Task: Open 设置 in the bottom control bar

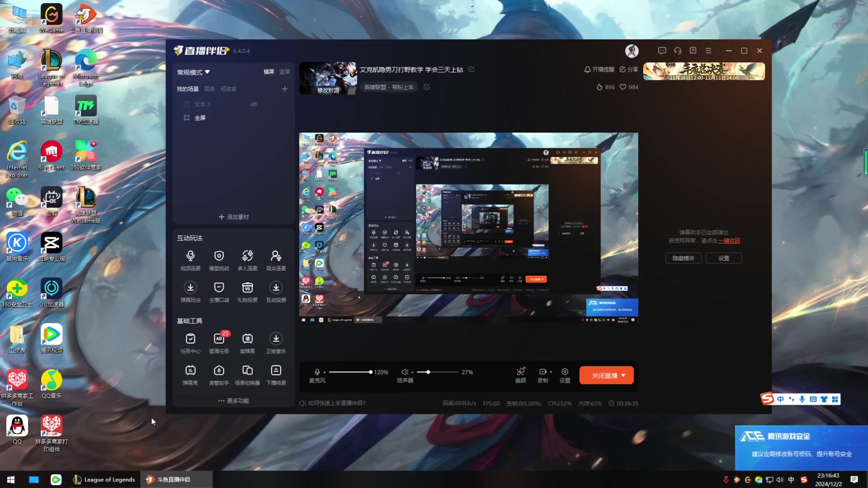Action: (x=565, y=375)
